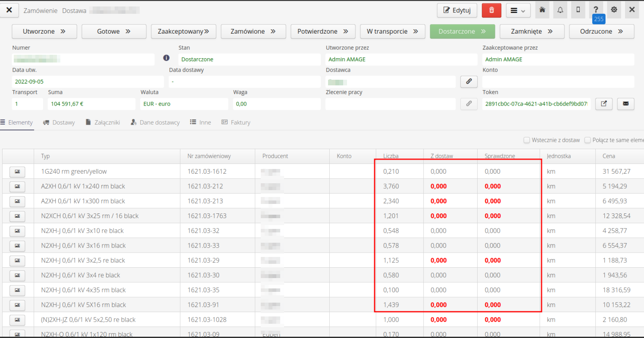Expand the hamburger menu dropdown
Screen dimensions: 644x338
tap(518, 10)
